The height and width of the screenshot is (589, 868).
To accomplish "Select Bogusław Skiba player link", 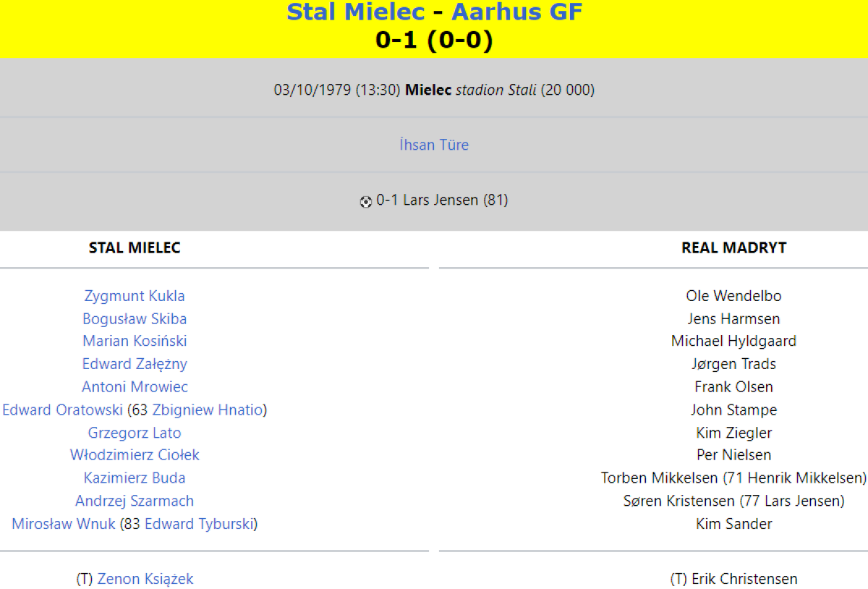I will tap(135, 319).
